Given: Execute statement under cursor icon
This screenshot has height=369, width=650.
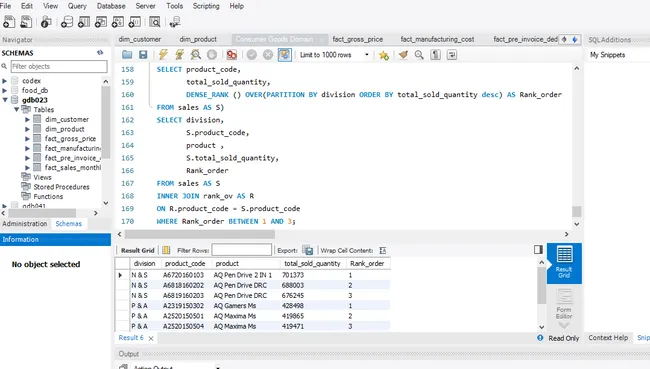Looking at the screenshot, I should [179, 55].
